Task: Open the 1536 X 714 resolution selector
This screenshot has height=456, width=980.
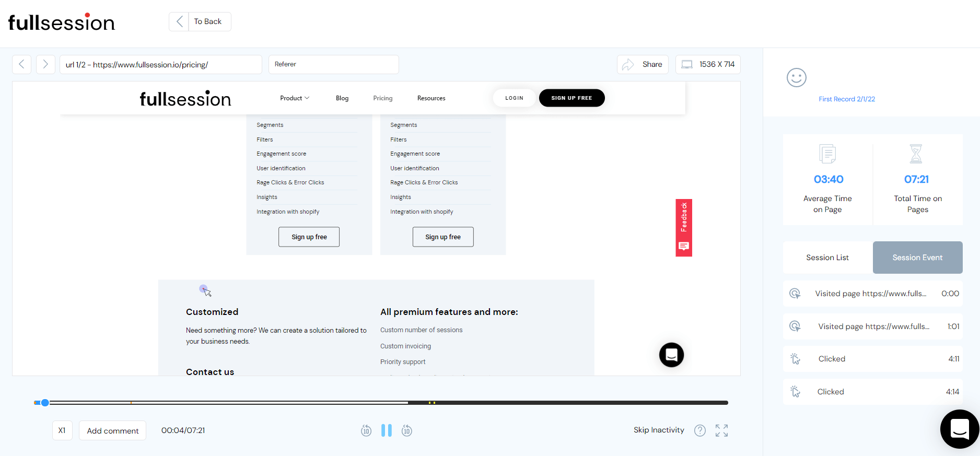Action: click(x=708, y=64)
